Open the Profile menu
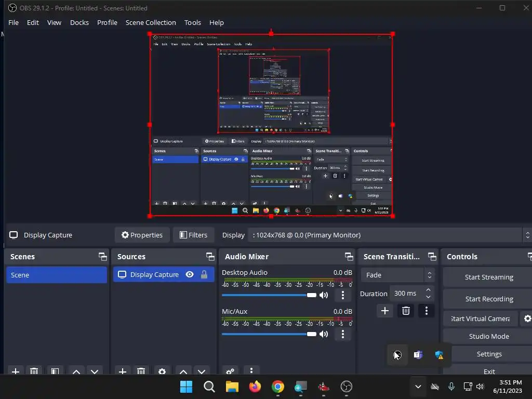This screenshot has height=399, width=532. point(107,22)
